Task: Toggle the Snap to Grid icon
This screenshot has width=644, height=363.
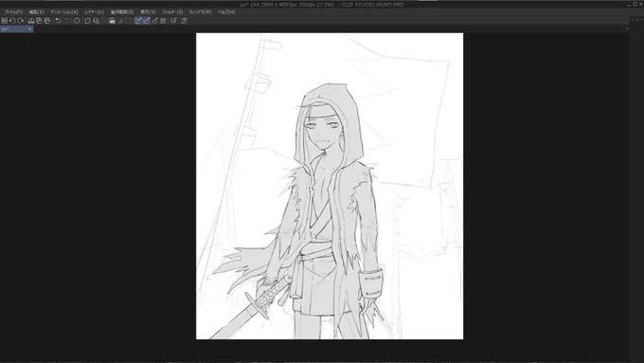Action: click(x=154, y=21)
